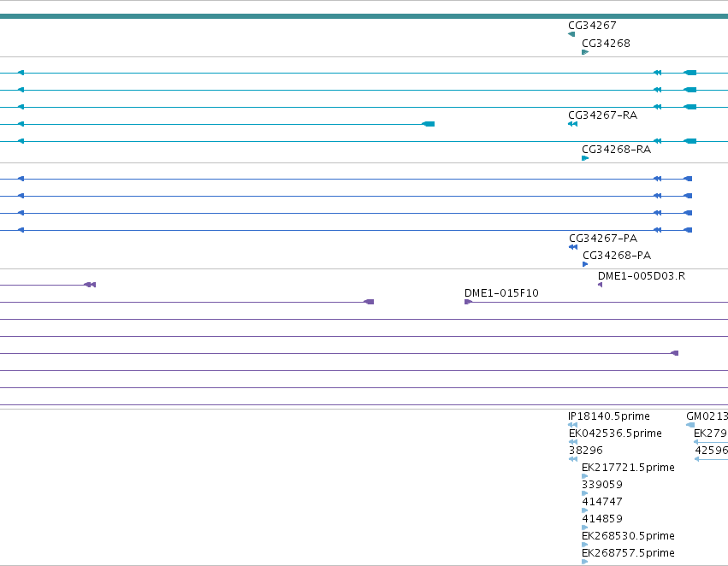Click the CG34268-RA transcript arrow glyph
This screenshot has width=728, height=566.
click(x=585, y=158)
